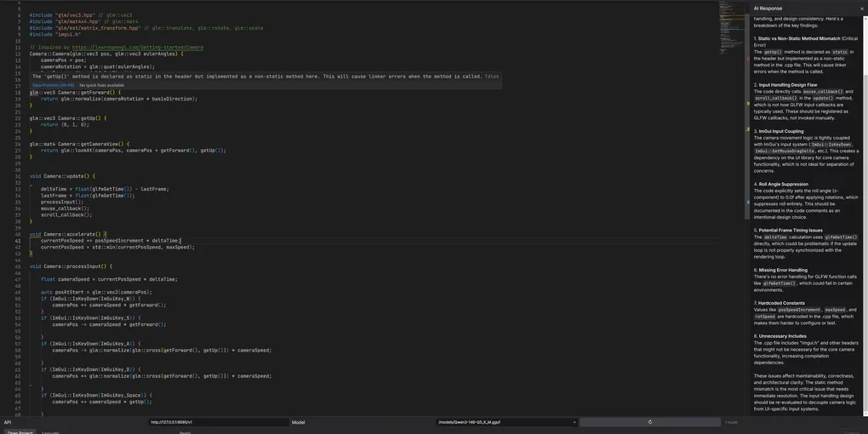Click View Problem (Alt+F8) link
This screenshot has width=868, height=434.
coord(53,85)
